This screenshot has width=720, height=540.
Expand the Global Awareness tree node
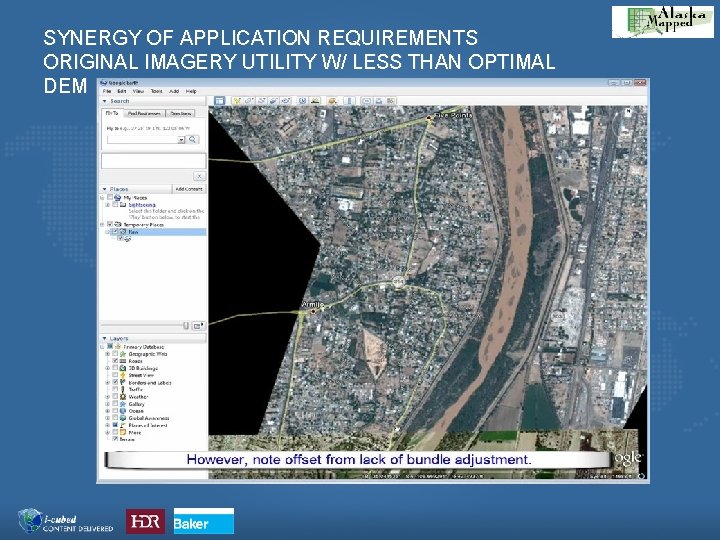[x=107, y=418]
